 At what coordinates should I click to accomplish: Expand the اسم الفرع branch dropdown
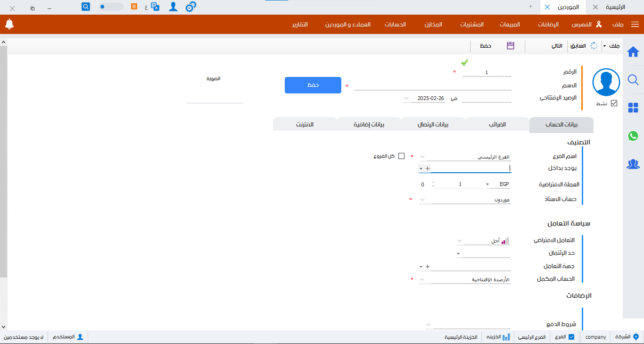422,157
